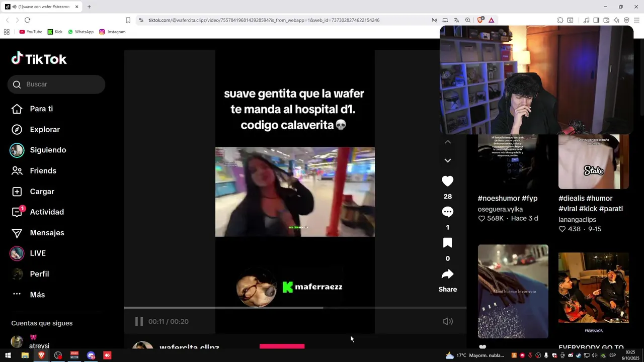The width and height of the screenshot is (644, 362).
Task: Open Brave browser from taskbar
Action: (41, 355)
